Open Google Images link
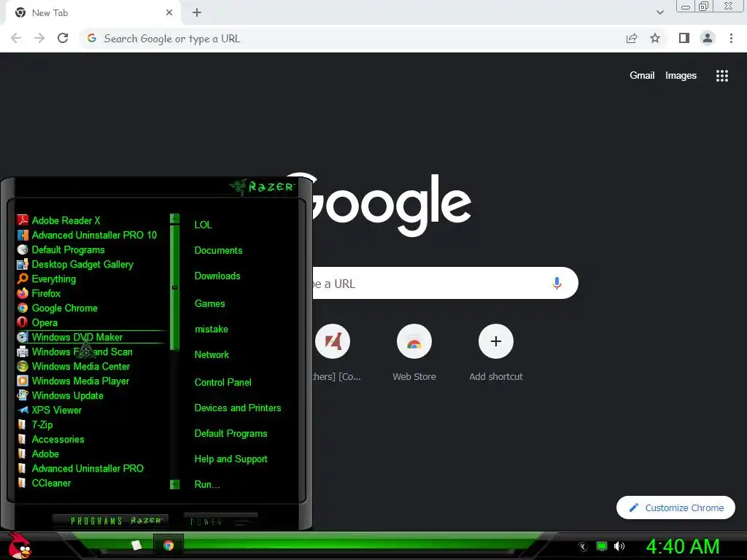This screenshot has height=560, width=747. (681, 75)
